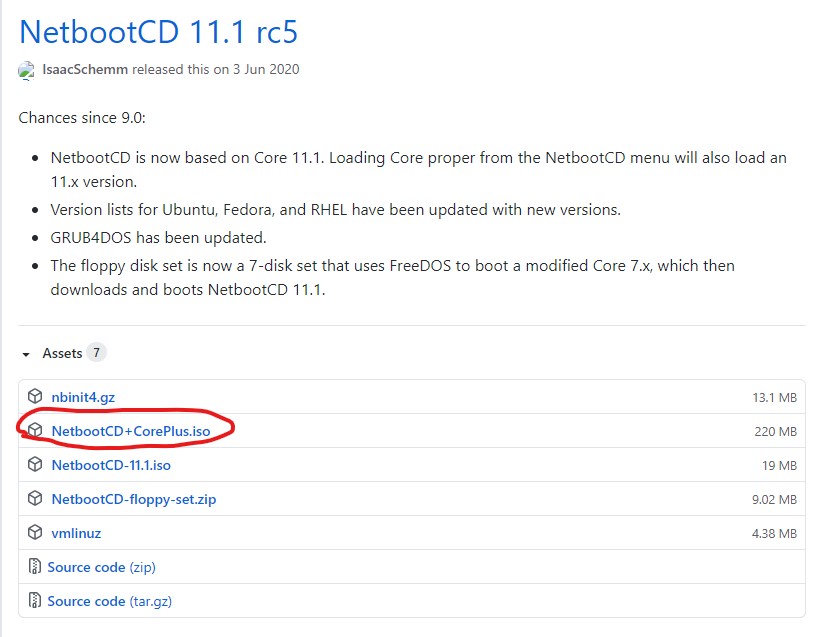Viewport: 837px width, 637px height.
Task: Click the package icon beside NetbootCD-floppy-set.zip
Action: [35, 499]
